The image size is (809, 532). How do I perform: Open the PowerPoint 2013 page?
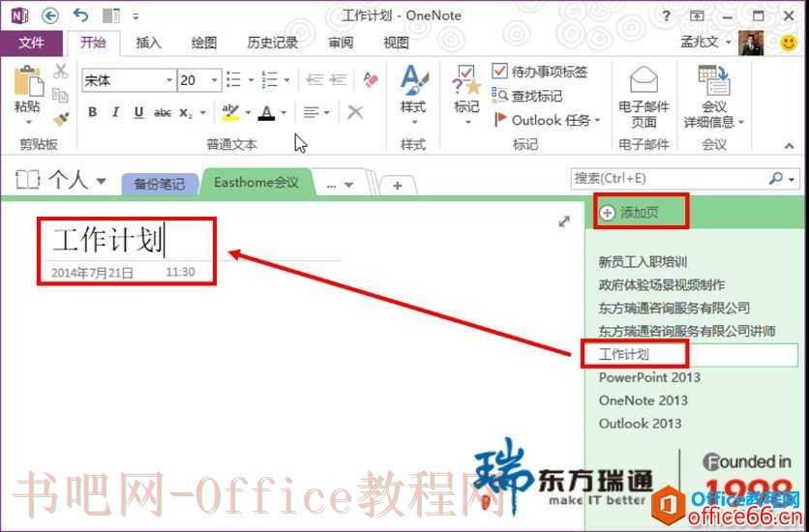coord(649,377)
